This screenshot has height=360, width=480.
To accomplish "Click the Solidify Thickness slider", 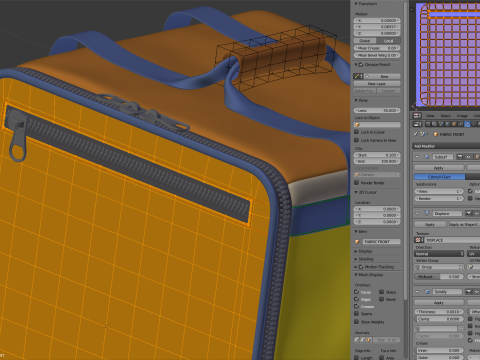I will [x=439, y=312].
